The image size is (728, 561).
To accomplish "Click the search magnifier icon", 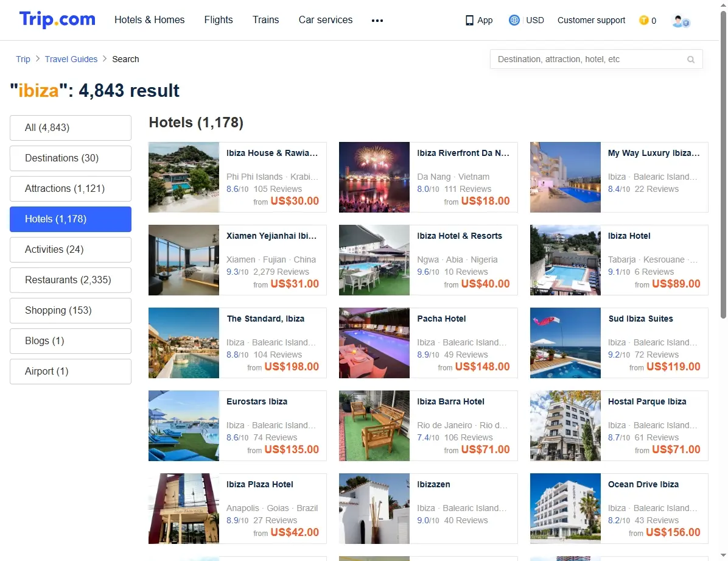I will pos(691,60).
